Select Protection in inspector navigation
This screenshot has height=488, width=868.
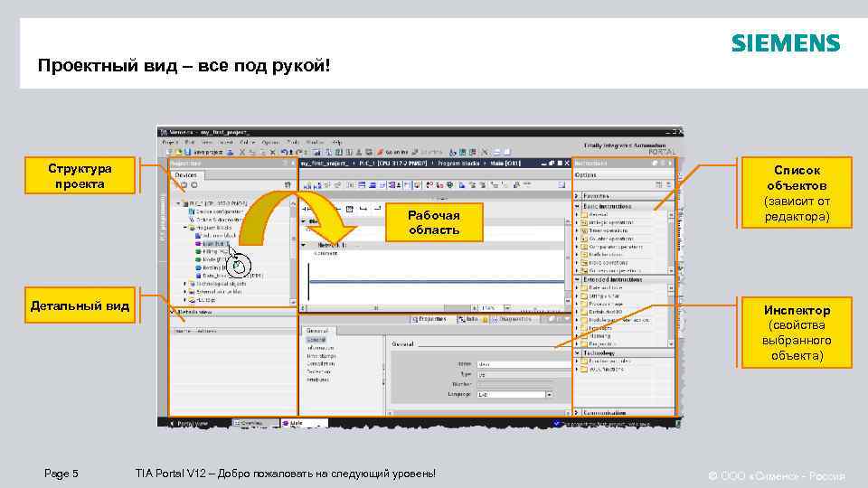click(x=319, y=371)
